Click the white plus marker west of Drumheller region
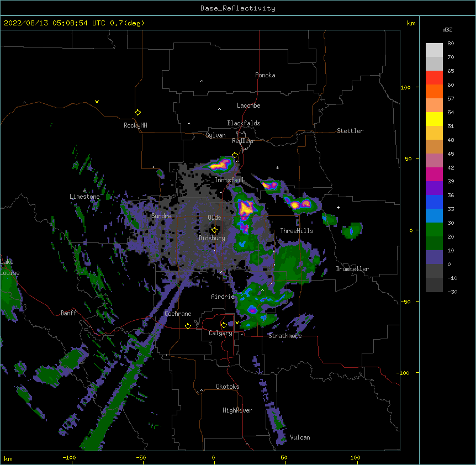 coord(338,207)
